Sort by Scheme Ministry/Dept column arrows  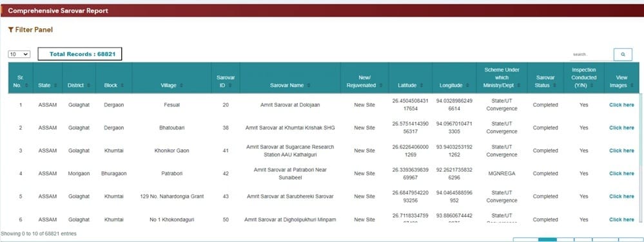[x=520, y=86]
